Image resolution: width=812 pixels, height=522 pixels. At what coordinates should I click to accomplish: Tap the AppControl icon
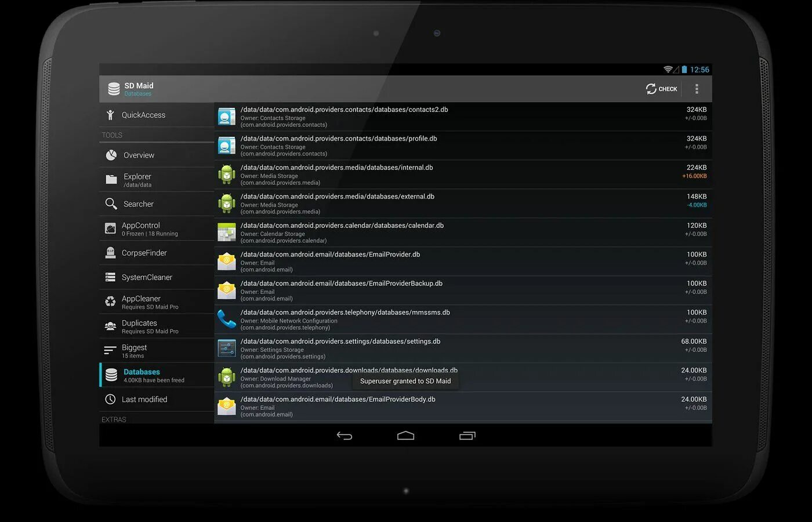[110, 229]
